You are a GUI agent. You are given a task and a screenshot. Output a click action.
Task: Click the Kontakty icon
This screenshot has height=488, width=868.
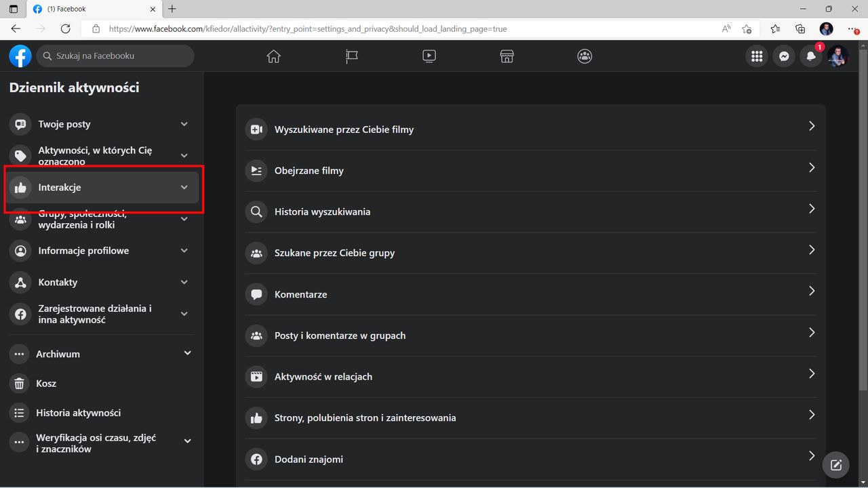click(21, 283)
